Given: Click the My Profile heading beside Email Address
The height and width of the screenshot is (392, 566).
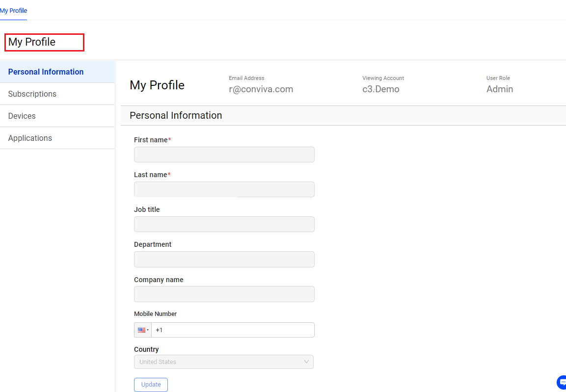Looking at the screenshot, I should click(x=157, y=85).
